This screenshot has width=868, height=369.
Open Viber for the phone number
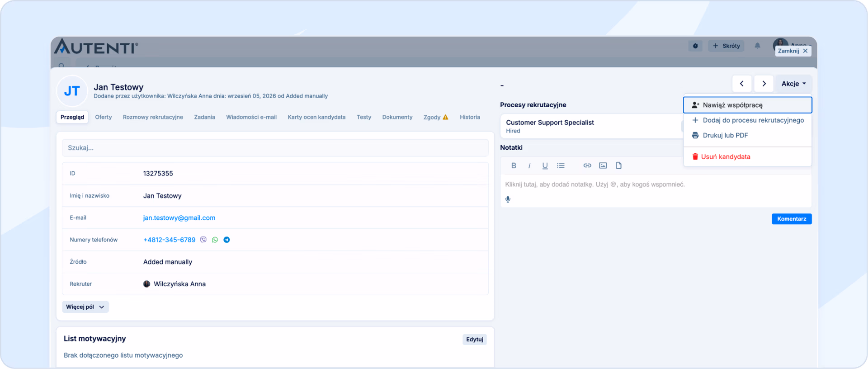click(x=203, y=240)
